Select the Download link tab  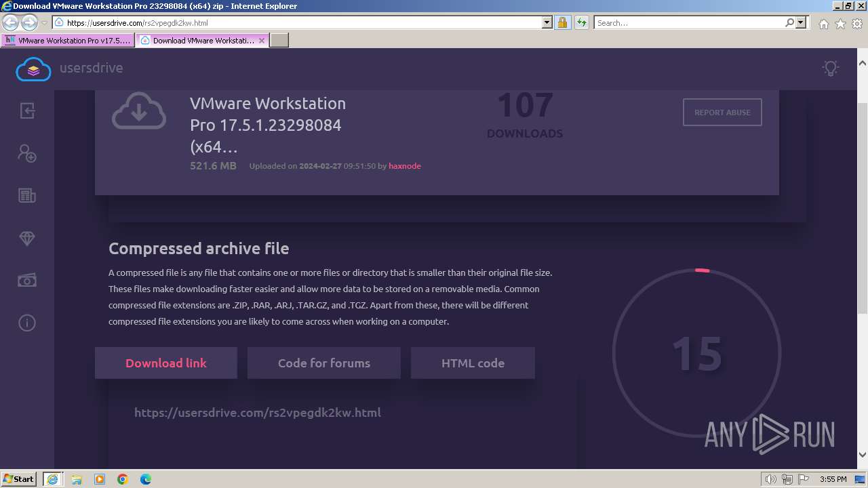pos(166,363)
